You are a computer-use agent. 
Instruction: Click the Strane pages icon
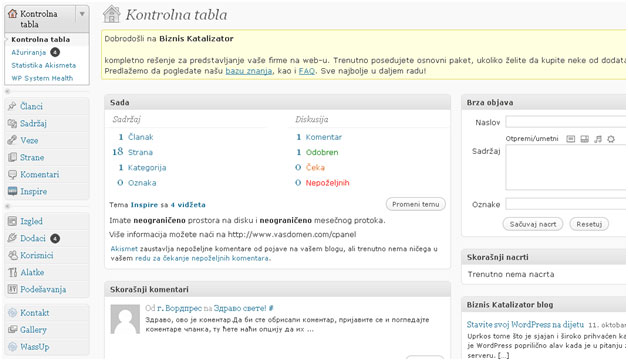12,157
